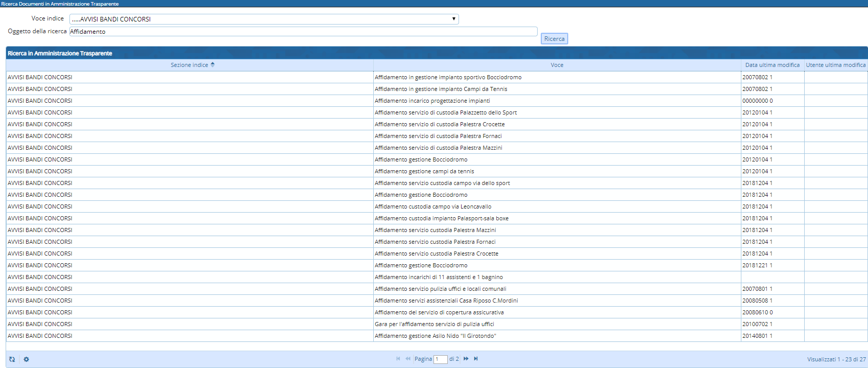Select row Affidamento servizi assistenziali Casa Riposo
868x368 pixels.
click(446, 301)
